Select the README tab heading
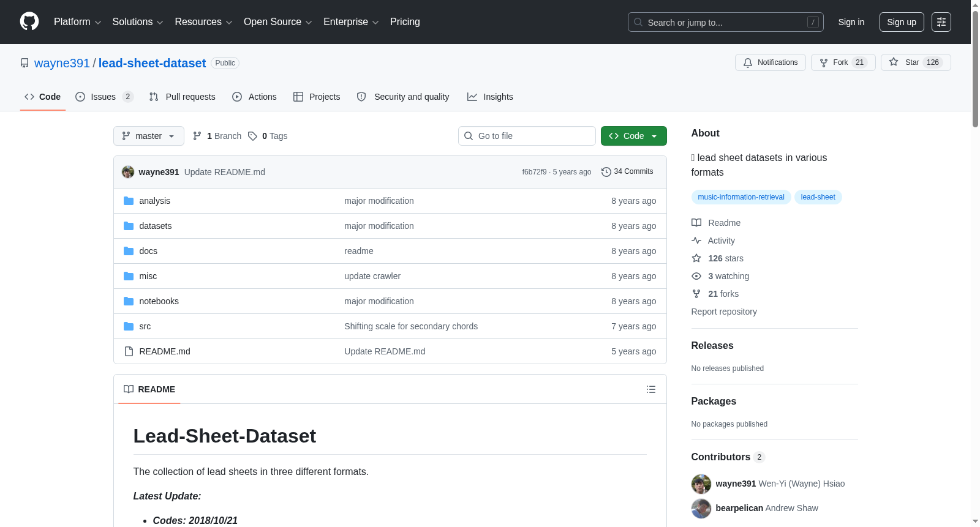Viewport: 980px width, 527px height. 149,389
